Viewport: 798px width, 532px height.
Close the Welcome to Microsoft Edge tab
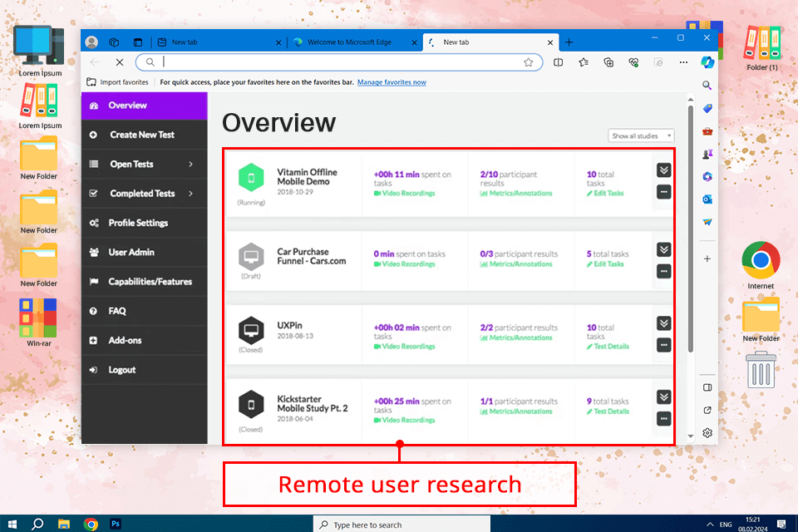414,42
